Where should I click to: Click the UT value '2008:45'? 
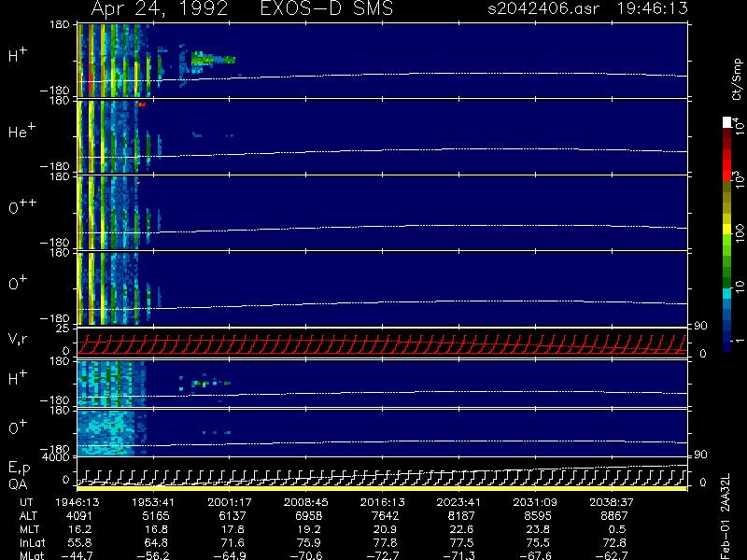tap(306, 502)
